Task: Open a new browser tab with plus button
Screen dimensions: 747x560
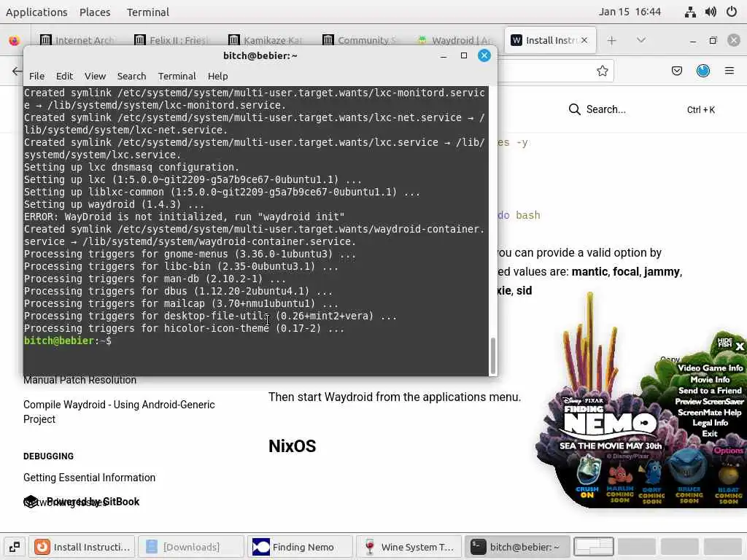Action: coord(612,41)
